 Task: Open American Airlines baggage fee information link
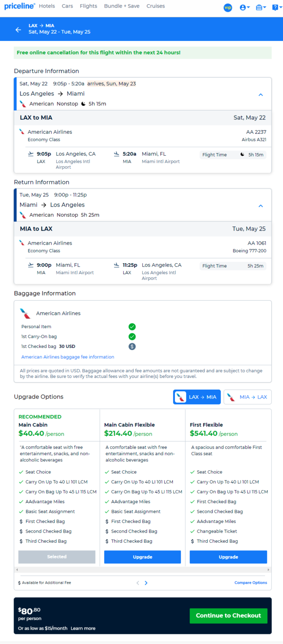[68, 357]
